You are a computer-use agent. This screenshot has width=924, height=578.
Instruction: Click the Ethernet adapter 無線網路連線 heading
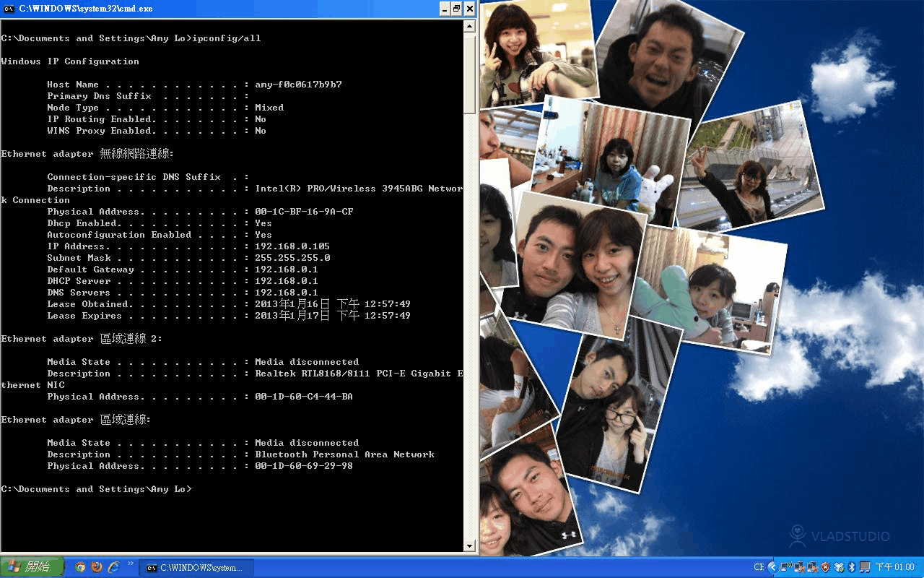(x=87, y=154)
